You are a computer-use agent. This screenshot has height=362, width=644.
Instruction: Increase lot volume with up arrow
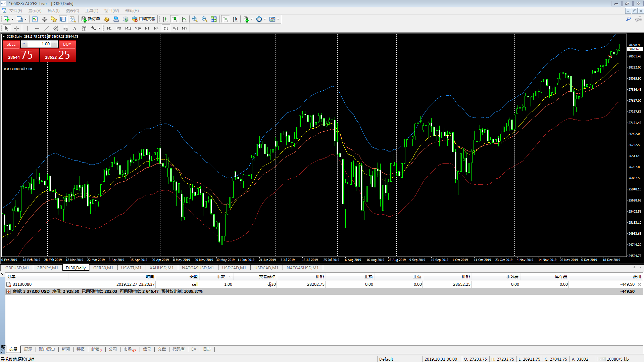coord(54,44)
